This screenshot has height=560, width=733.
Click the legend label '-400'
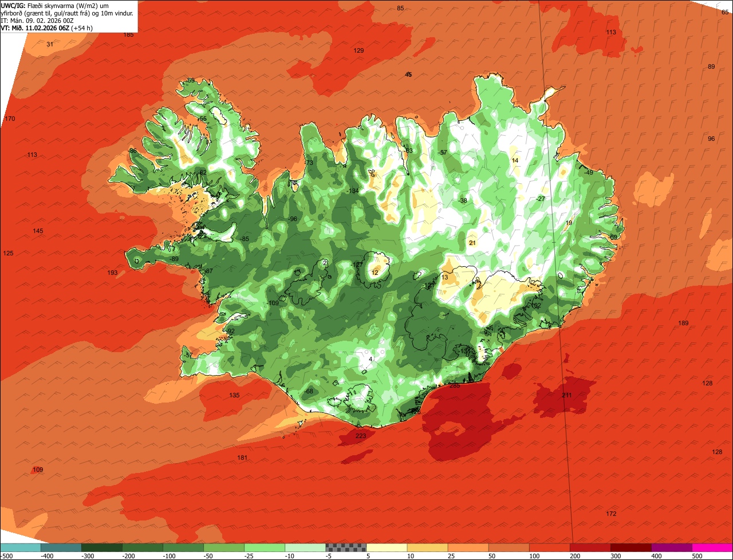[46, 556]
